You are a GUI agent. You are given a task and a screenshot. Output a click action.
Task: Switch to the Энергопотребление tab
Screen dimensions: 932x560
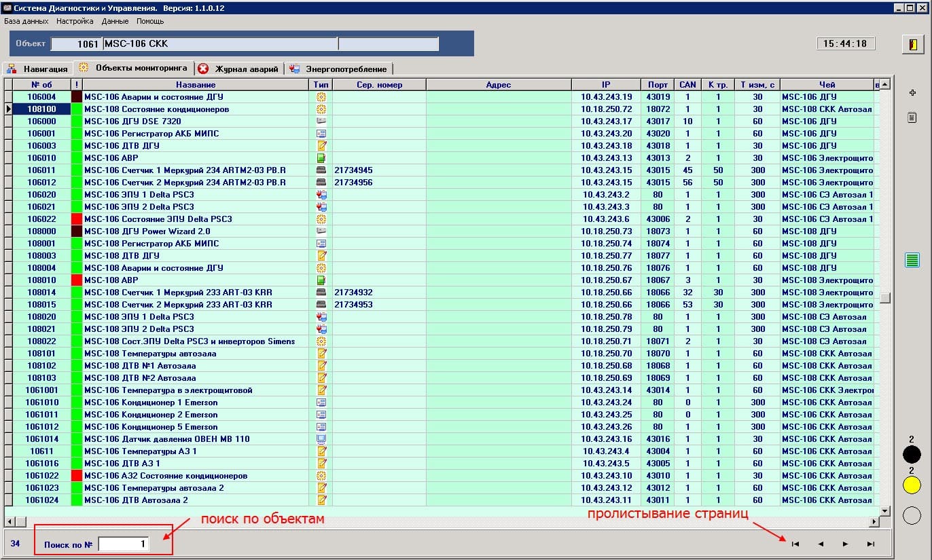tap(338, 69)
